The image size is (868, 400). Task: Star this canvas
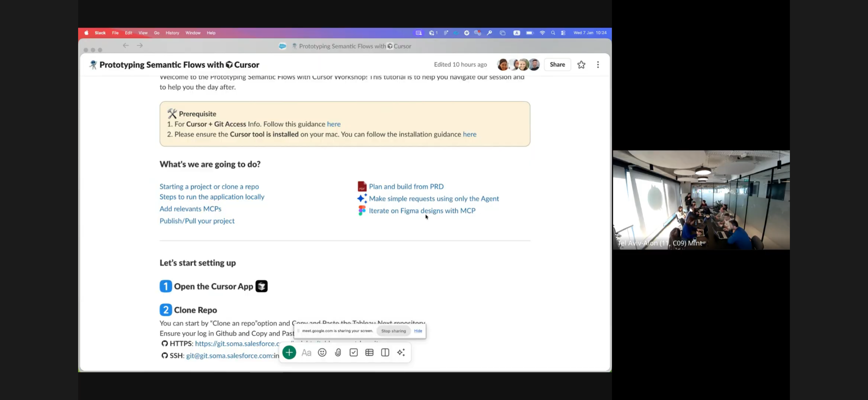coord(581,65)
